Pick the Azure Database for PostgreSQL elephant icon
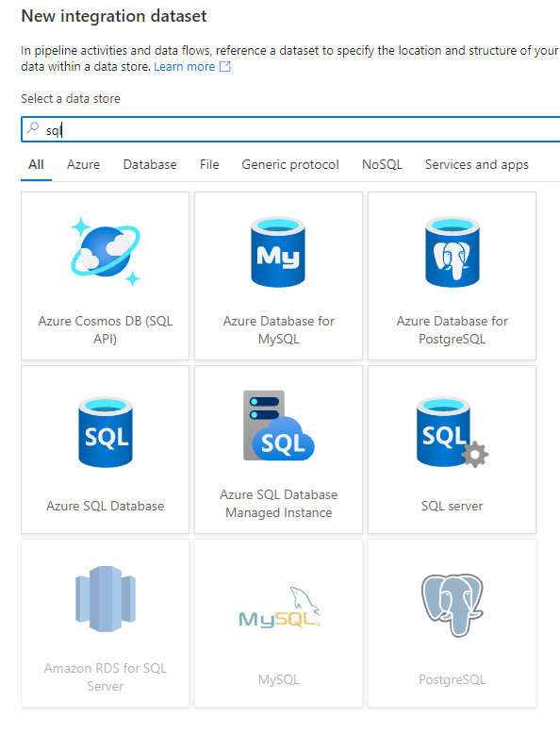This screenshot has width=560, height=734. click(x=452, y=252)
